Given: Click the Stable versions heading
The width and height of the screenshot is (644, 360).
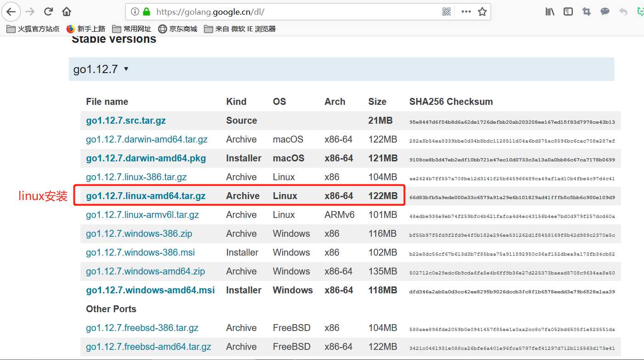Looking at the screenshot, I should click(x=114, y=40).
